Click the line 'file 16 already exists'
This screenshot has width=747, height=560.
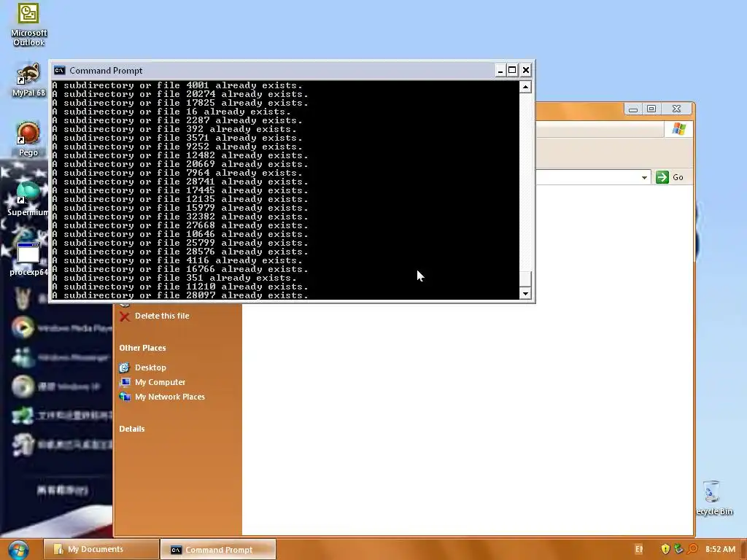coord(171,112)
